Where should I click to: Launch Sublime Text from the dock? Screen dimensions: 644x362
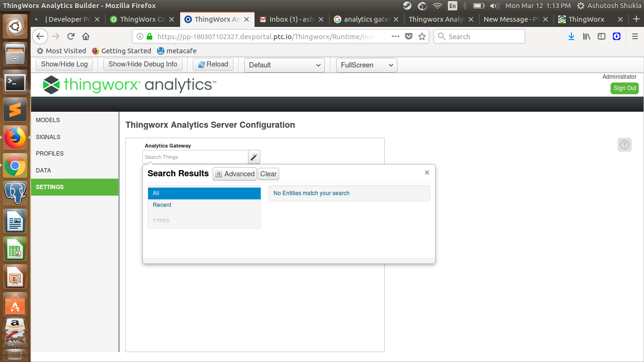tap(15, 110)
